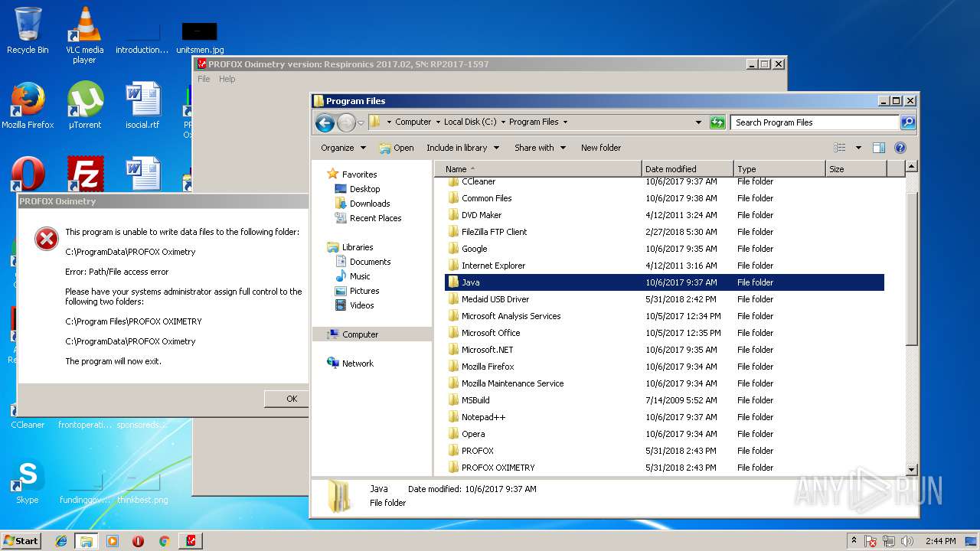The height and width of the screenshot is (551, 980).
Task: Click the taskbar clock
Action: 939,541
